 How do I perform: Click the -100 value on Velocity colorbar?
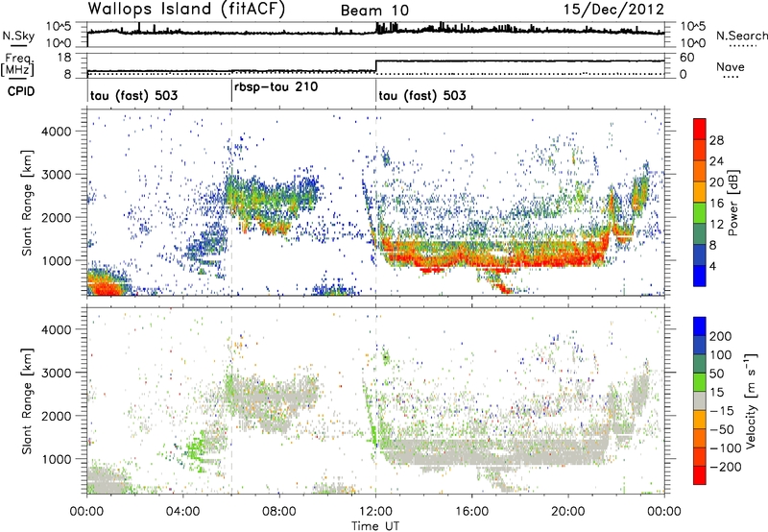(x=726, y=448)
